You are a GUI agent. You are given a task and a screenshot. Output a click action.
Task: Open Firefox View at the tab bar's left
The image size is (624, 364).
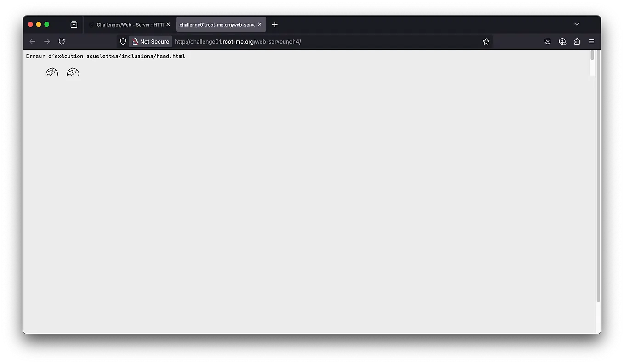74,24
